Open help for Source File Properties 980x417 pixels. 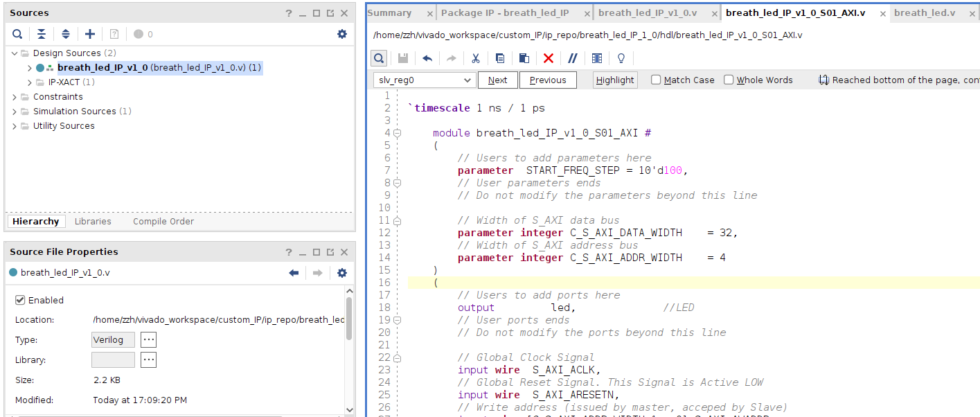tap(289, 252)
